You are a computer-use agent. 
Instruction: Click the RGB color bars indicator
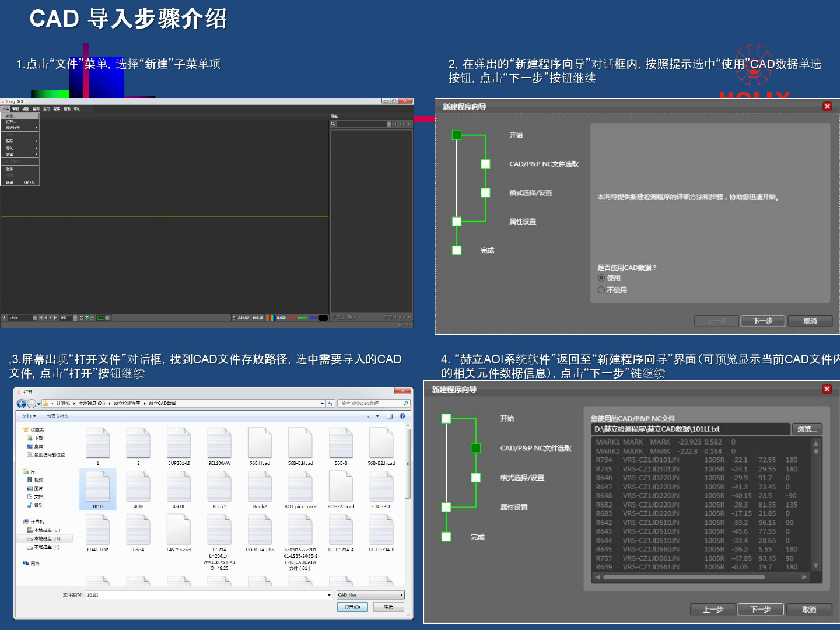point(271,318)
